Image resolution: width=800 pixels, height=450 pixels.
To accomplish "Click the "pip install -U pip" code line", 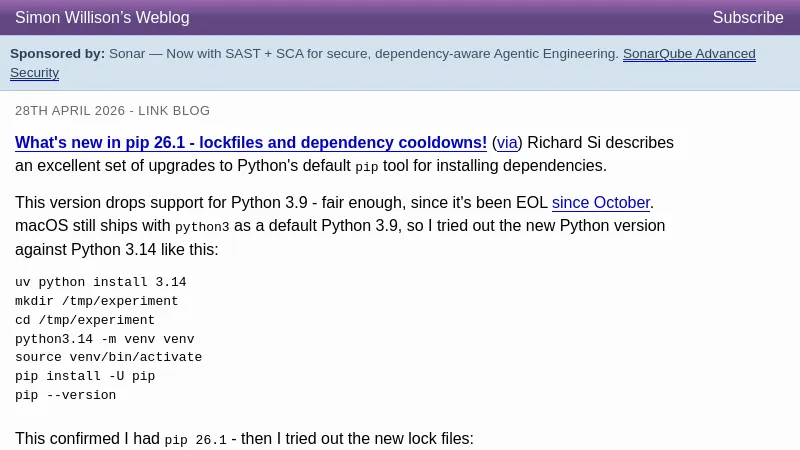I will pyautogui.click(x=85, y=377).
